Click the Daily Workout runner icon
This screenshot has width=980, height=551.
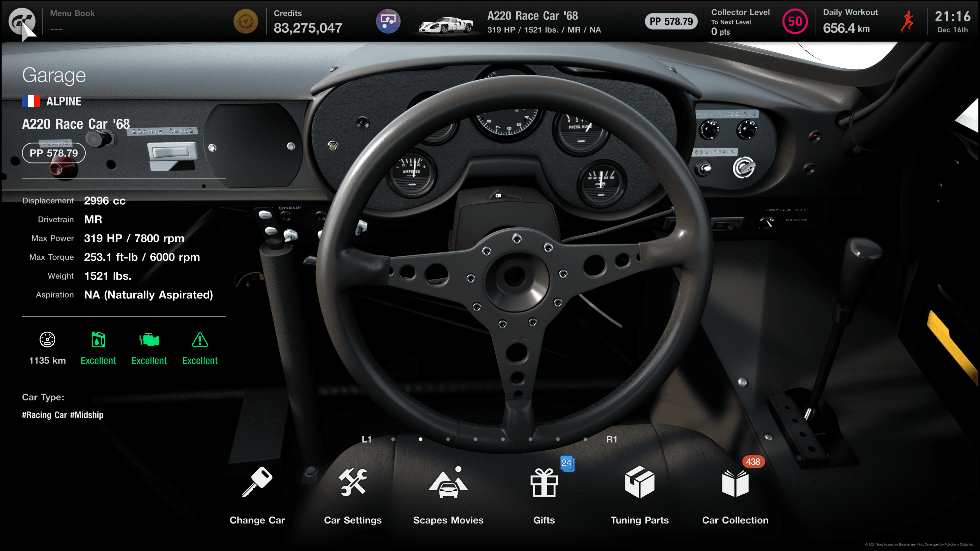(907, 21)
